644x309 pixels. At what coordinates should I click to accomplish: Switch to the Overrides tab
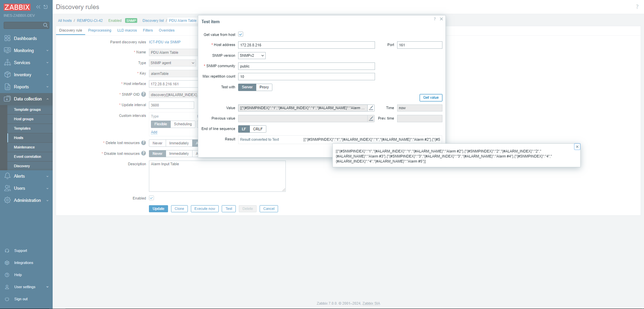pyautogui.click(x=167, y=30)
